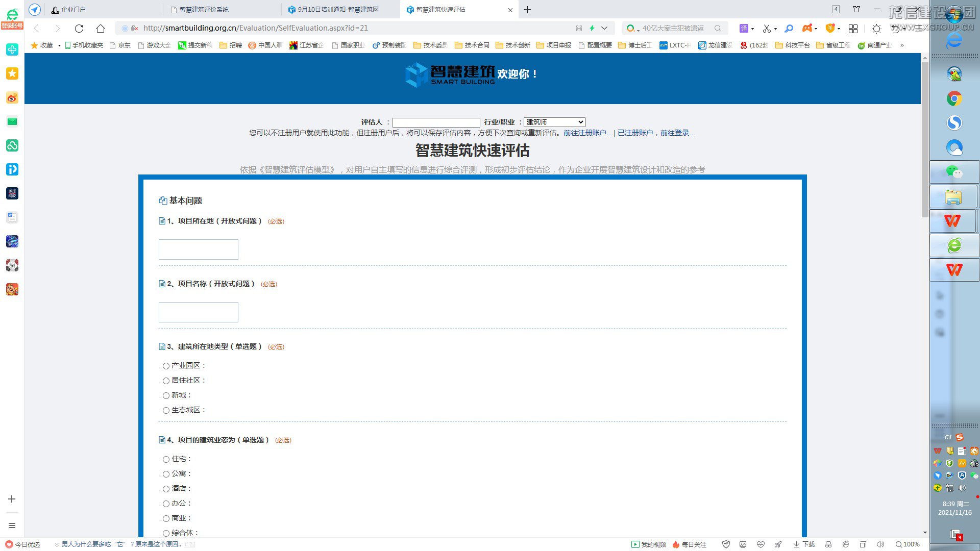The width and height of the screenshot is (980, 551).
Task: Click the apps grid icon in toolbar
Action: tap(853, 29)
